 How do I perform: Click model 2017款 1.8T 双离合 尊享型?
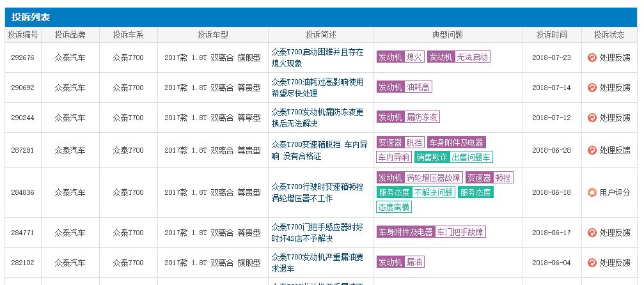pos(213,118)
